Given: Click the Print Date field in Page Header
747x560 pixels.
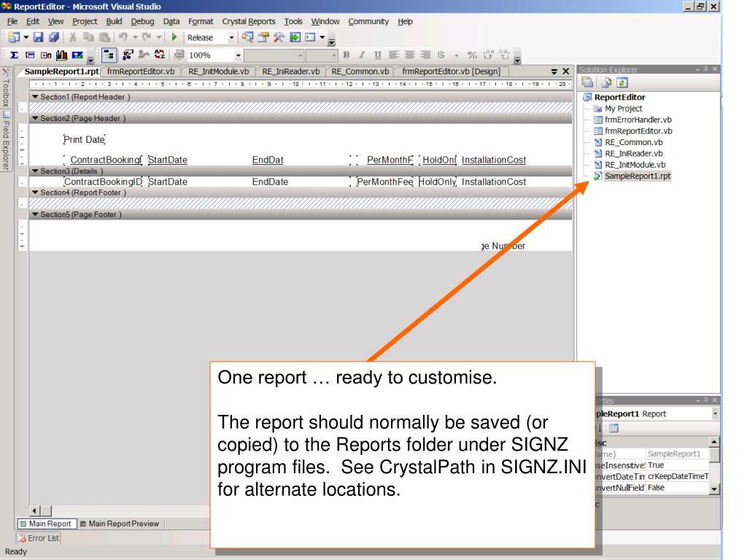Looking at the screenshot, I should click(x=85, y=139).
